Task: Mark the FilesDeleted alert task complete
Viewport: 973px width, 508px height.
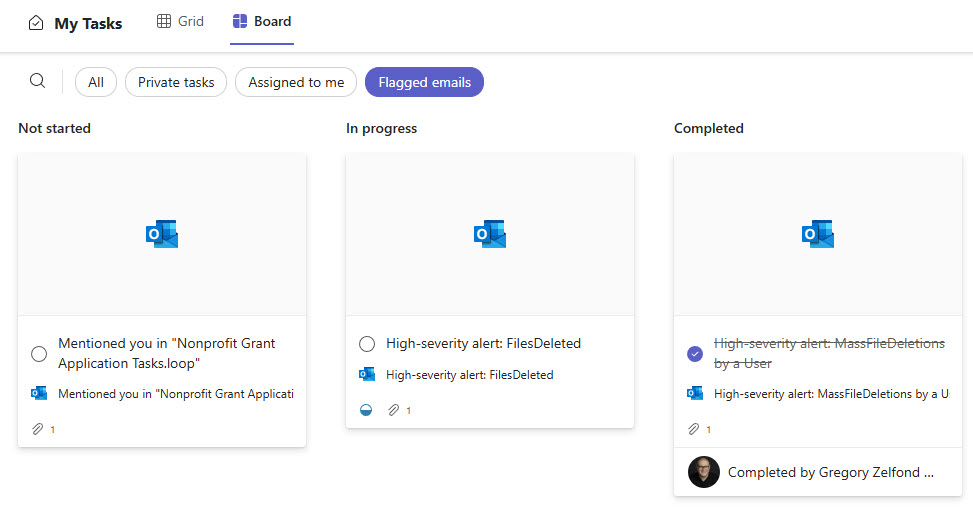Action: (x=367, y=344)
